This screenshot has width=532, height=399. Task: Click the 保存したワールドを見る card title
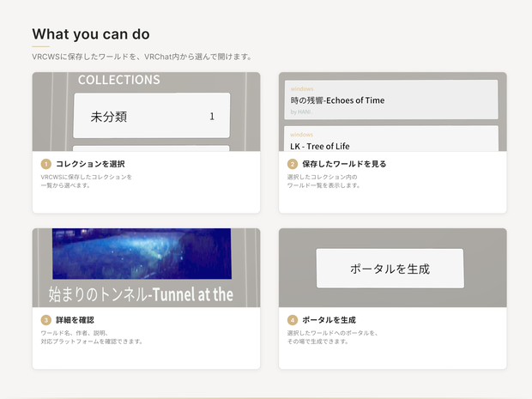[x=344, y=164]
